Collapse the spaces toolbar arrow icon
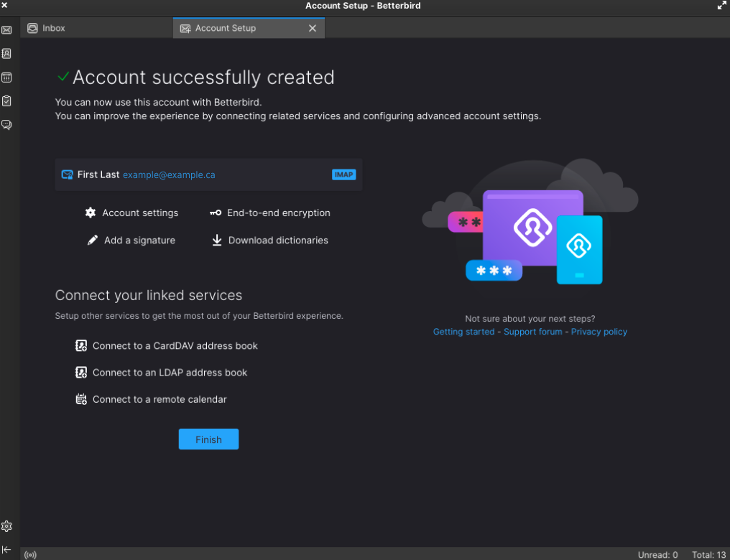Image resolution: width=730 pixels, height=560 pixels. pos(6,550)
